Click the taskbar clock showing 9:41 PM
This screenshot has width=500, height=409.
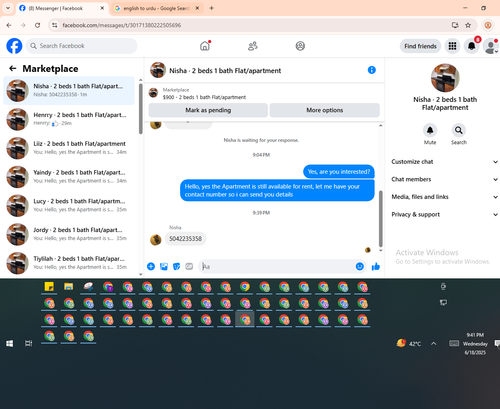click(x=475, y=344)
